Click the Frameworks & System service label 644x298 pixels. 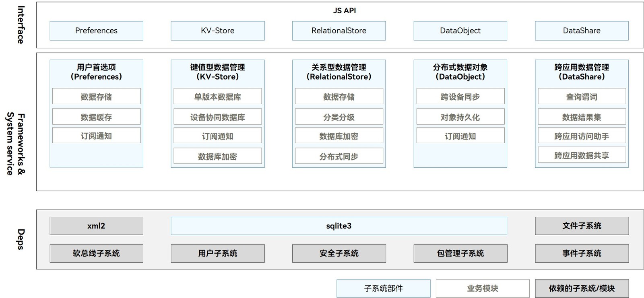coord(16,144)
